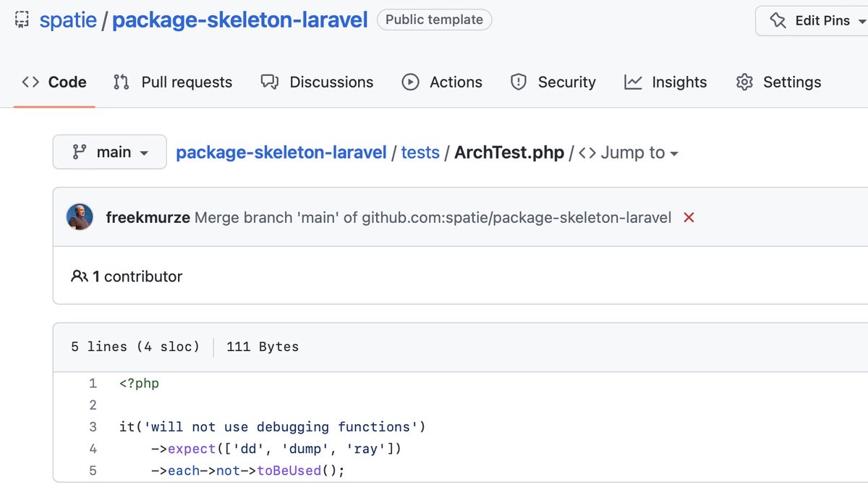The image size is (868, 498).
Task: Click the Pull requests branch icon
Action: [x=121, y=82]
